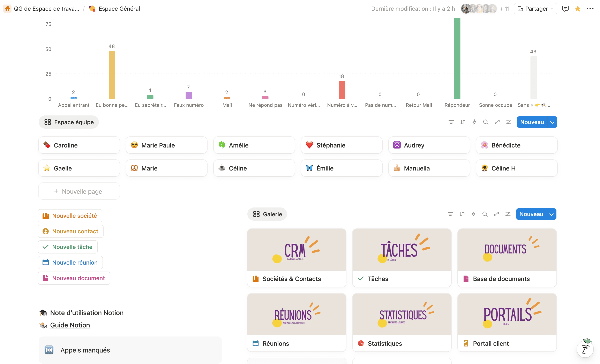Click the filter icon in Espace équipe toolbar
600x364 pixels.
[x=451, y=122]
